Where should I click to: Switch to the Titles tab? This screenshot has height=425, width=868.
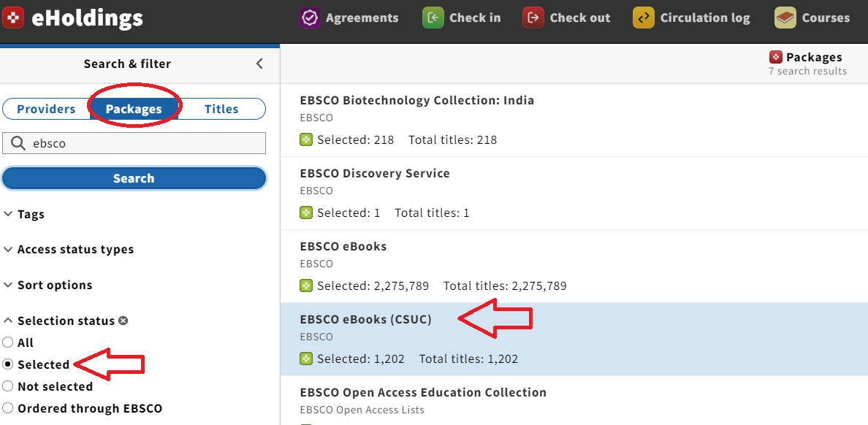[x=221, y=109]
